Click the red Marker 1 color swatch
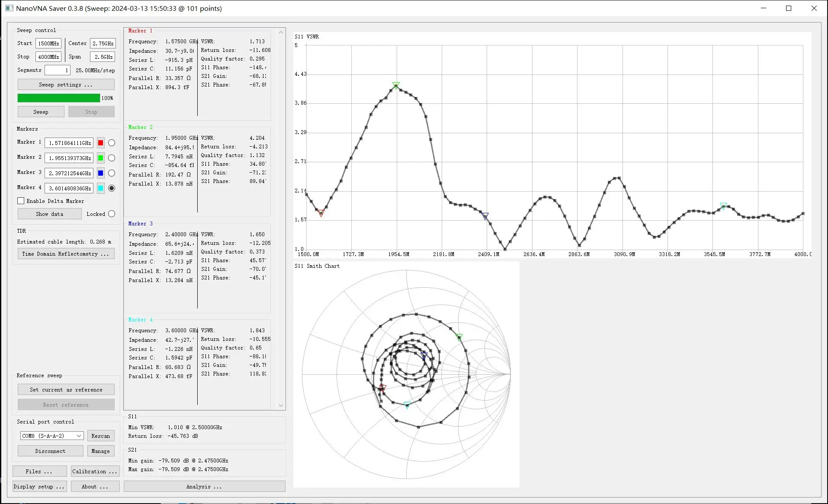828x504 pixels. point(100,143)
